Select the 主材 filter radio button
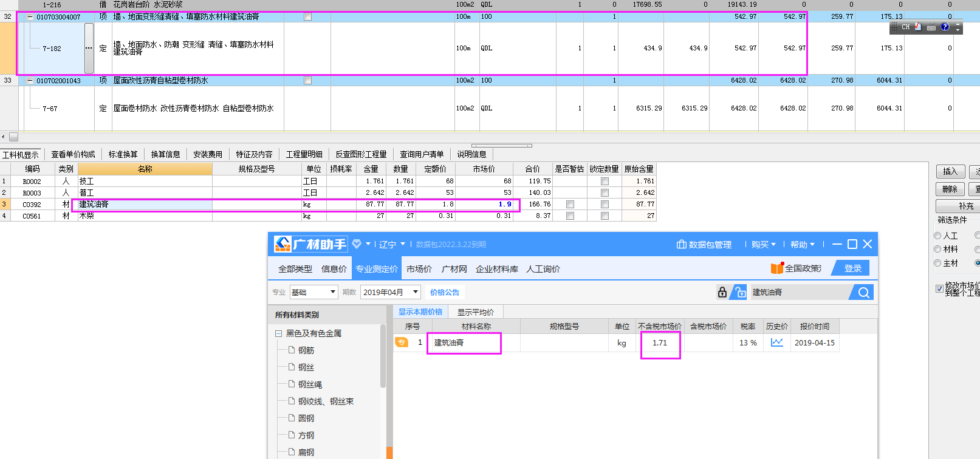The width and height of the screenshot is (980, 459). pos(937,263)
